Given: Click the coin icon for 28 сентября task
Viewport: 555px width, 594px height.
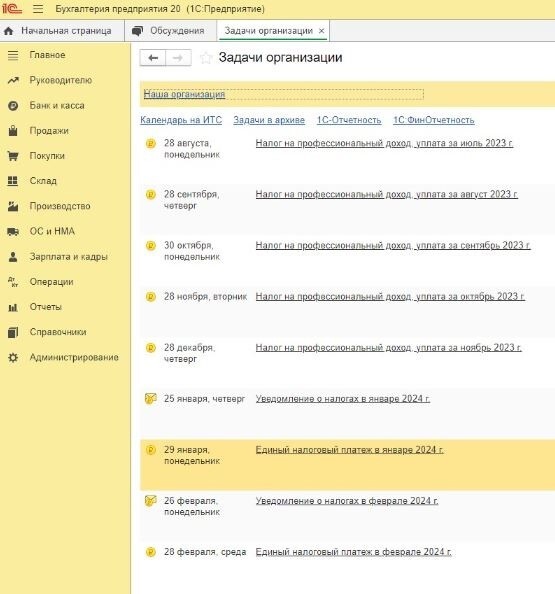Looking at the screenshot, I should (x=151, y=195).
